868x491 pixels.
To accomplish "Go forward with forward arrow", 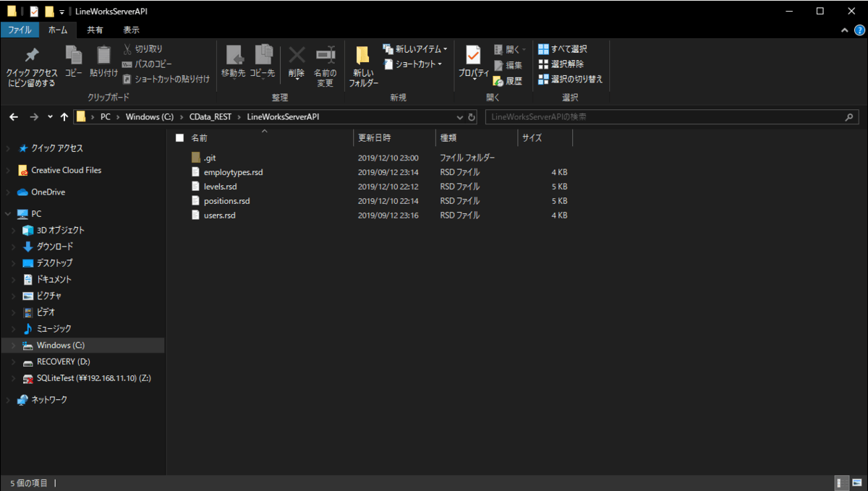I will tap(34, 117).
